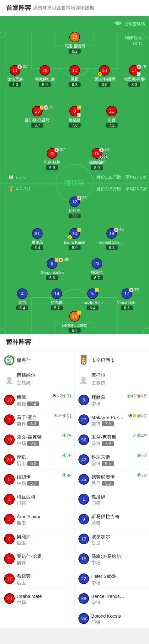Open Maksym Puk… number 27 entry
The width and height of the screenshot is (149, 644).
click(x=112, y=420)
